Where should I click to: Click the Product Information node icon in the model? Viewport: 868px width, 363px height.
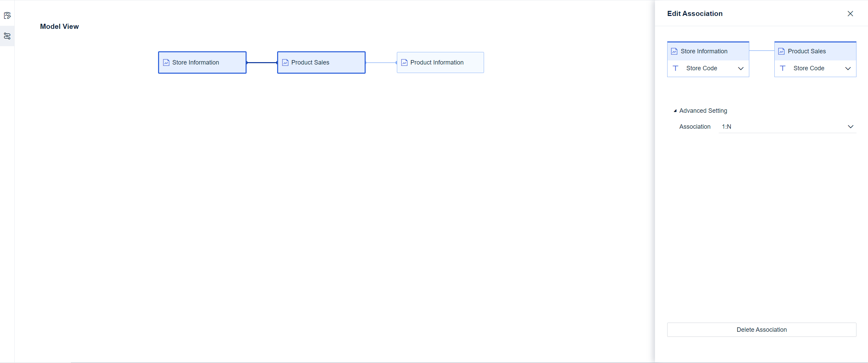[404, 62]
